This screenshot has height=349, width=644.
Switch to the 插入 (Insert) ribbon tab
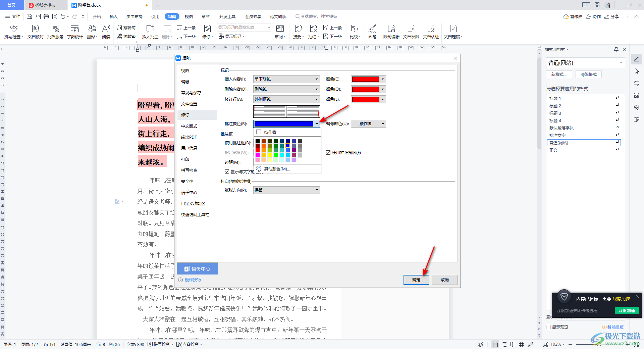114,16
